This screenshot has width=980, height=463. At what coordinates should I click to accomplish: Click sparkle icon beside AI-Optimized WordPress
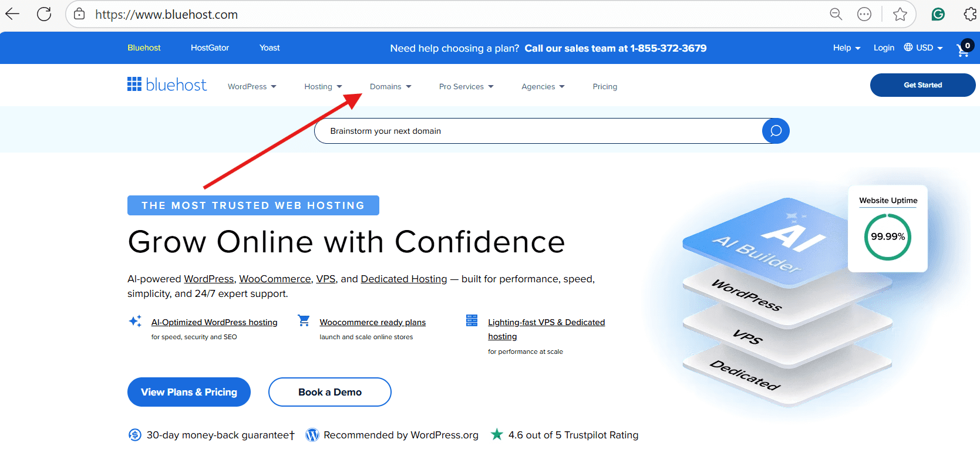click(135, 321)
